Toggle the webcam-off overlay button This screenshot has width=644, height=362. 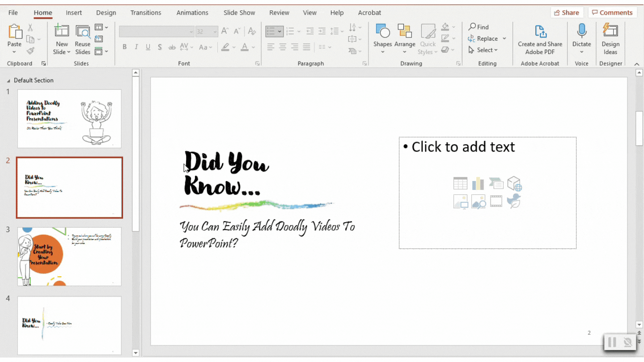click(628, 342)
